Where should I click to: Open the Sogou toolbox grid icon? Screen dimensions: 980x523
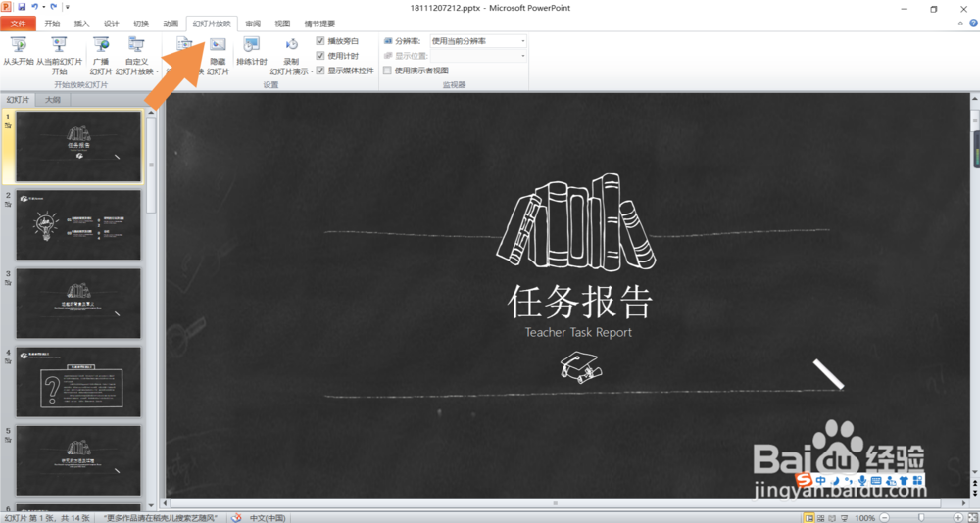[917, 480]
